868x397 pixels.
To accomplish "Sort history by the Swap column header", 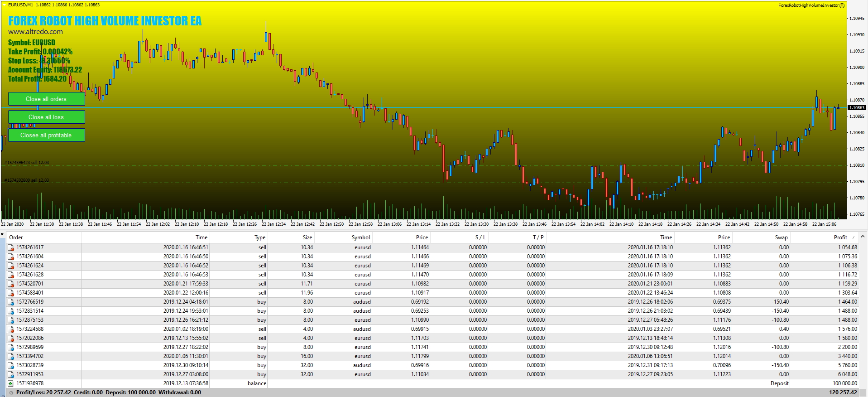I will (x=782, y=237).
